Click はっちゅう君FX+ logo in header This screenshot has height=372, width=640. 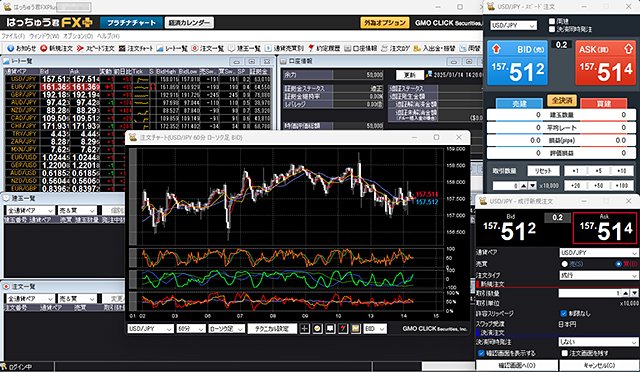49,22
